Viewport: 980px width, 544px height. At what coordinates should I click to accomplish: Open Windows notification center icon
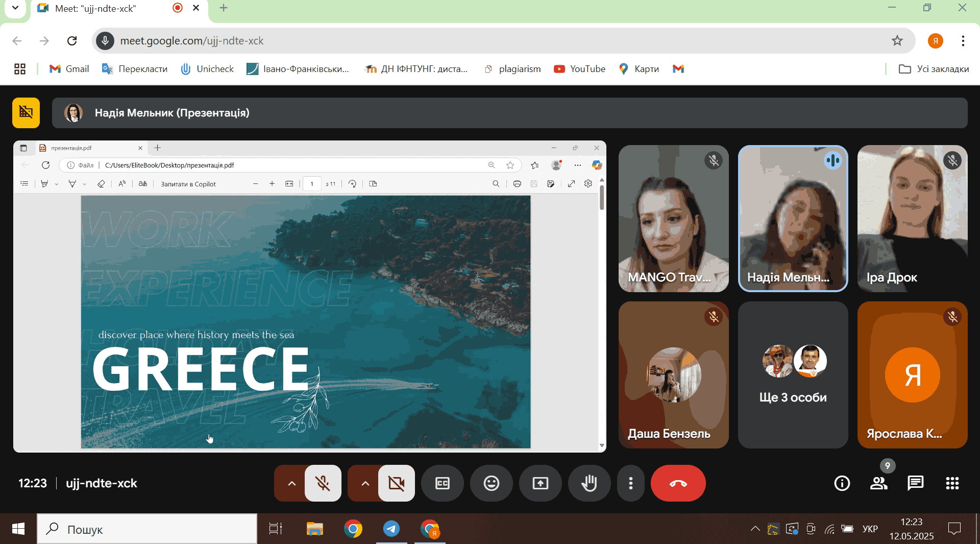coord(954,529)
